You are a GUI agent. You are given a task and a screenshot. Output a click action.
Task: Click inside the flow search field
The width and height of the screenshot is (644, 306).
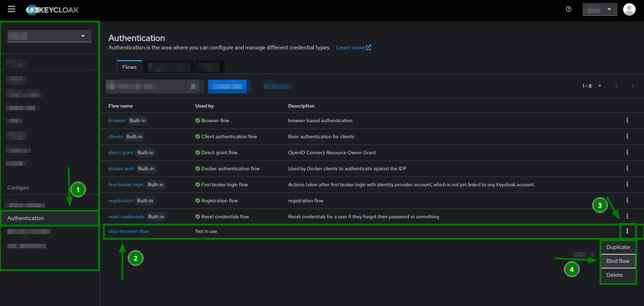pos(148,86)
